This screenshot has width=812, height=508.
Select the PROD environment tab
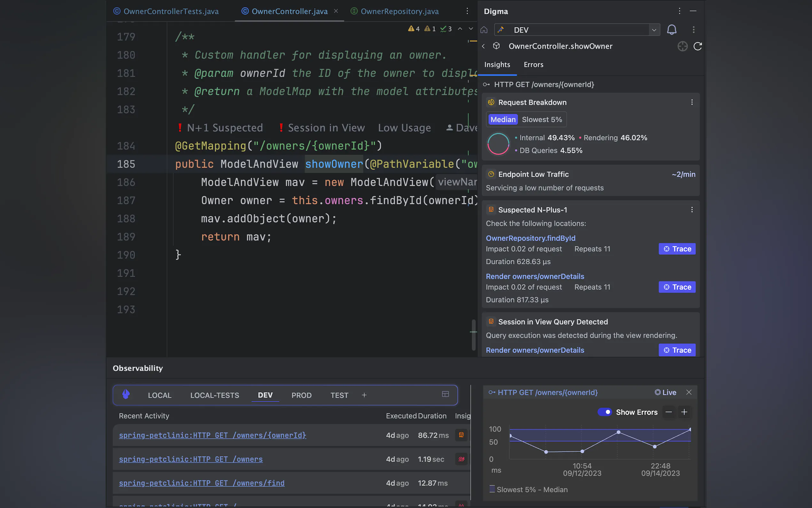pyautogui.click(x=301, y=395)
